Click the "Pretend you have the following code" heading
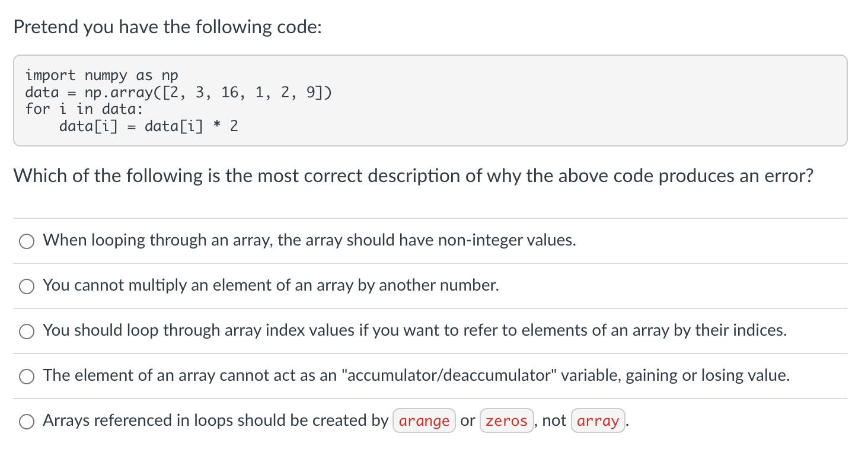 [167, 27]
